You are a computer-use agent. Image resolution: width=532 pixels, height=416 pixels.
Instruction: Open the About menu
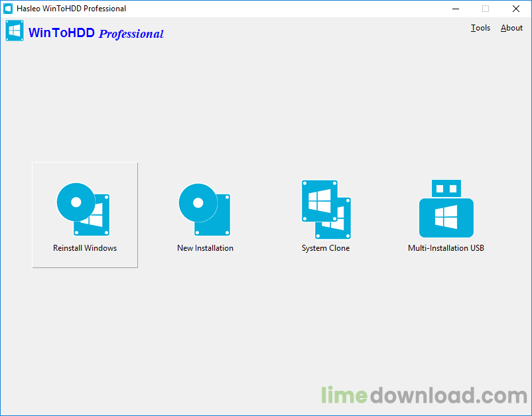511,28
